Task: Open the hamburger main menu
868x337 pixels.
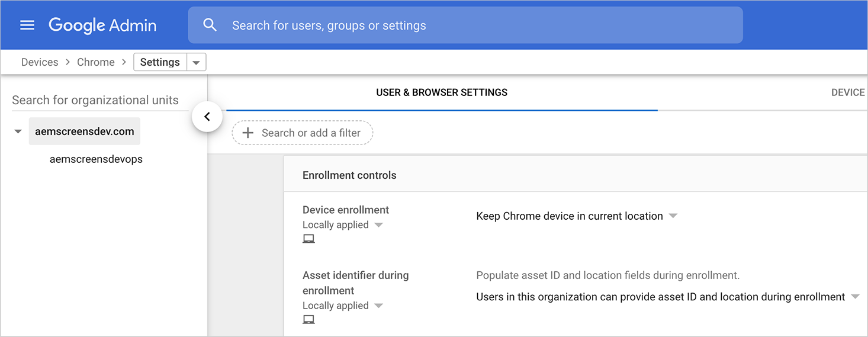Action: click(x=27, y=25)
